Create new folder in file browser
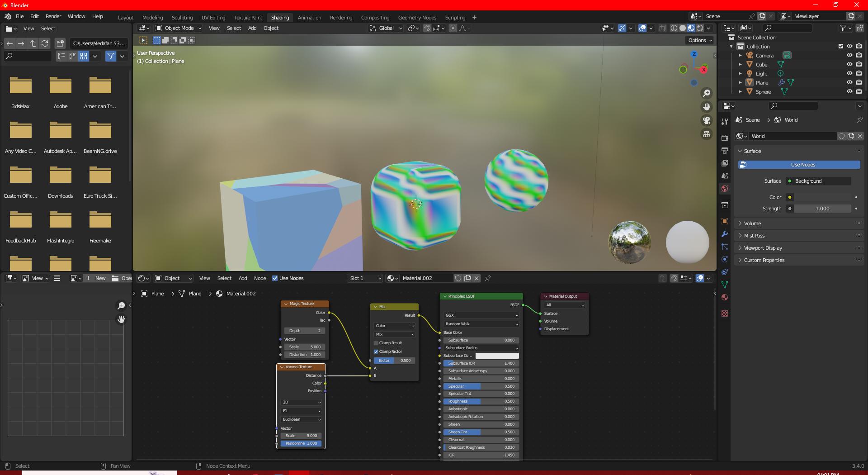This screenshot has width=868, height=475. (60, 43)
